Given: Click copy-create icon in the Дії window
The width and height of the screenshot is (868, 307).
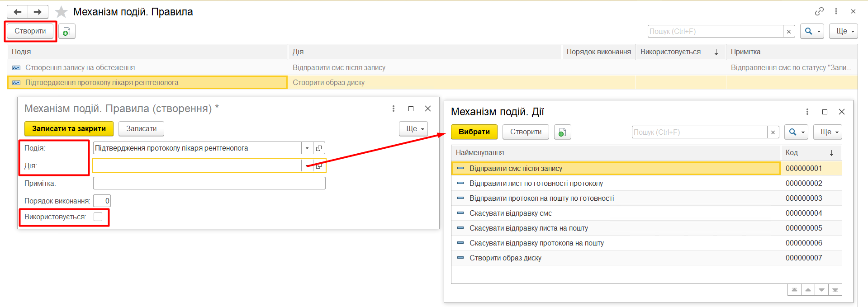Looking at the screenshot, I should click(562, 132).
